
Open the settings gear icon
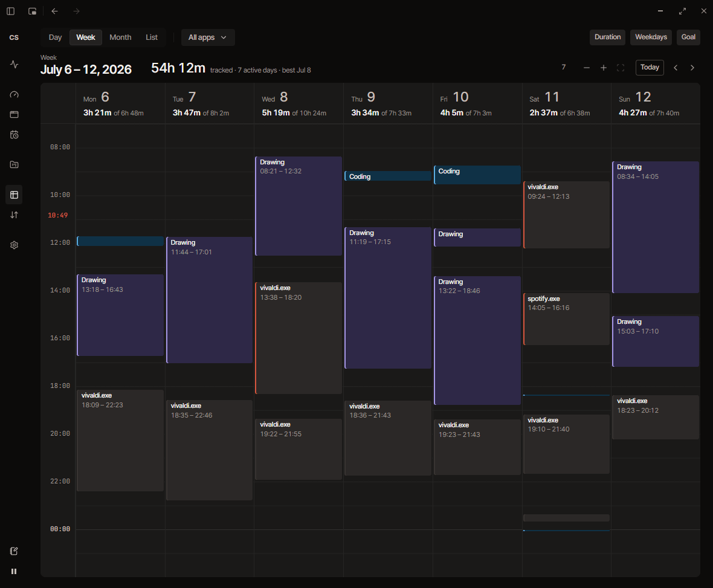[14, 245]
